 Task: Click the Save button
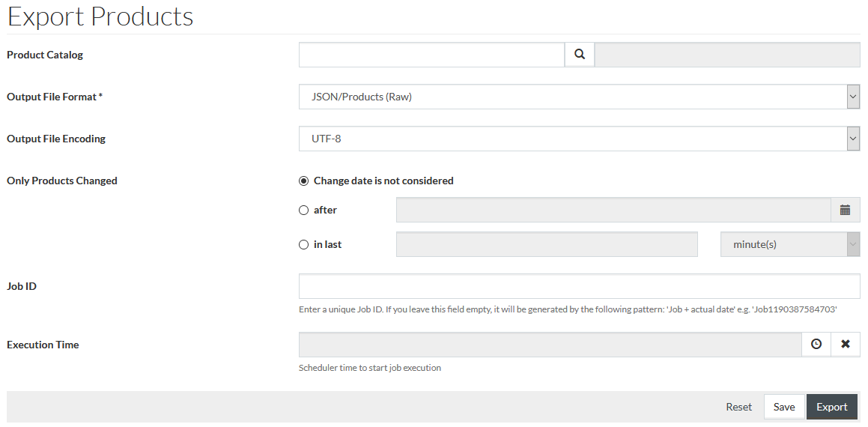tap(784, 407)
